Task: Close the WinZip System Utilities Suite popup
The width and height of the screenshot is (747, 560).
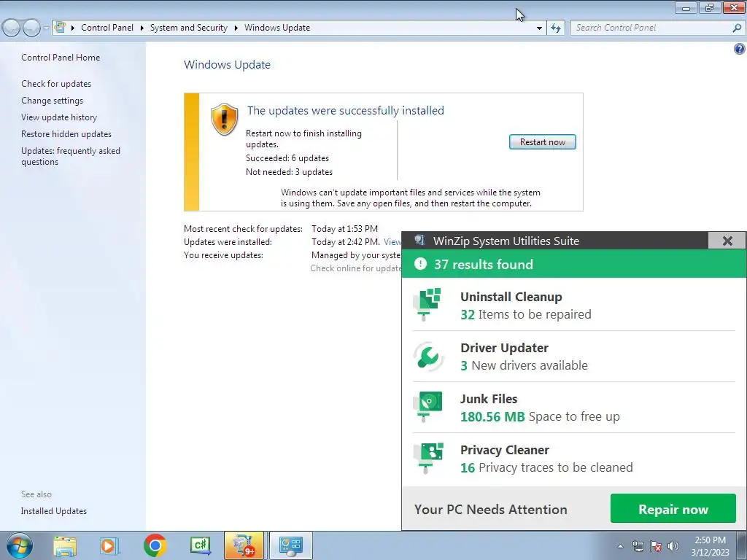Action: pos(727,241)
